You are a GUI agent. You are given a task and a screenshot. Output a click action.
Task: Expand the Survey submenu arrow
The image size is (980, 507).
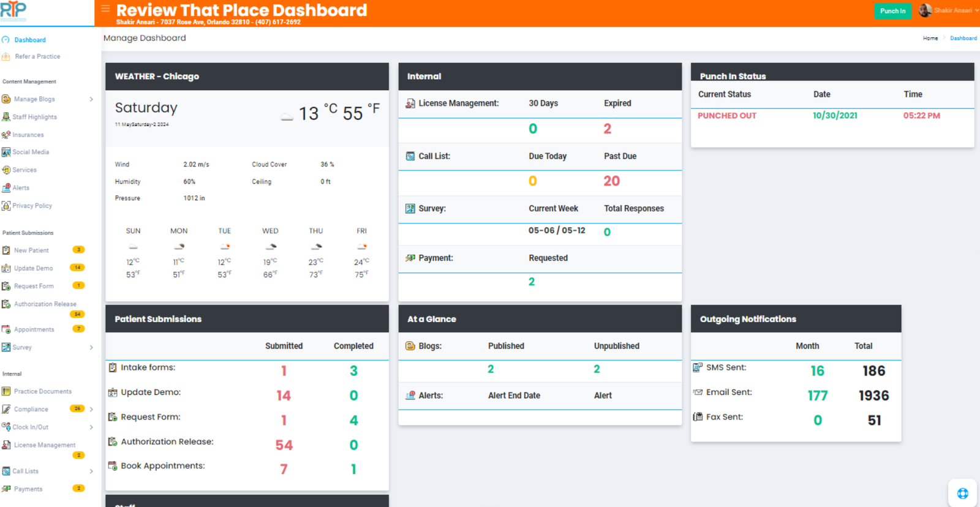tap(91, 348)
